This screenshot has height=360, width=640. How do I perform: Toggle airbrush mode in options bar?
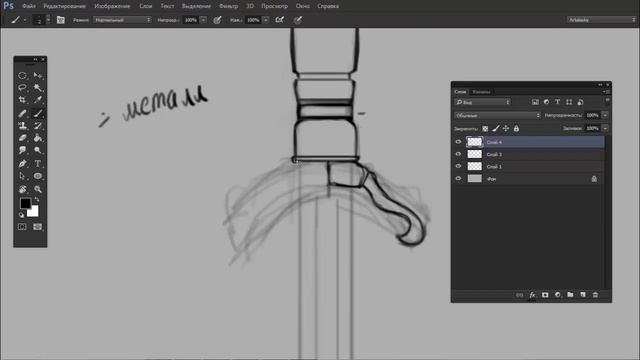(280, 20)
